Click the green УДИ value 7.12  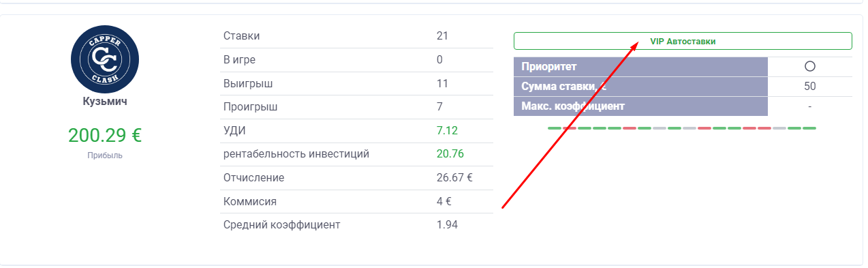coord(447,130)
